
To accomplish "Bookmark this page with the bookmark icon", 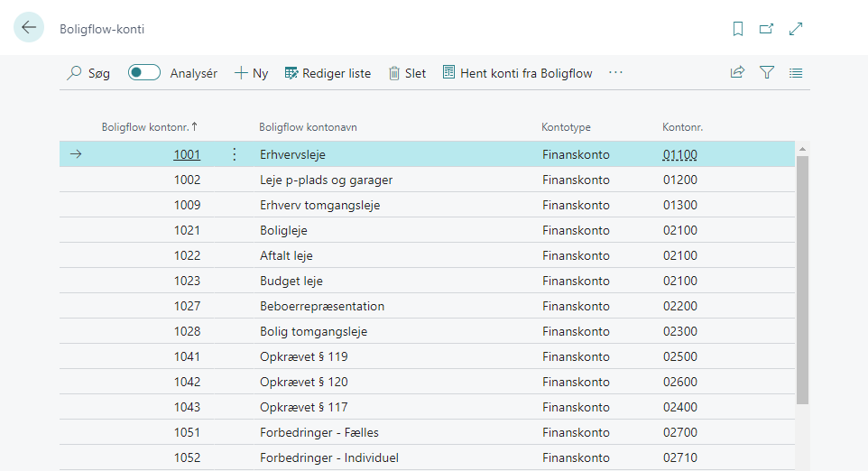I will (x=737, y=29).
